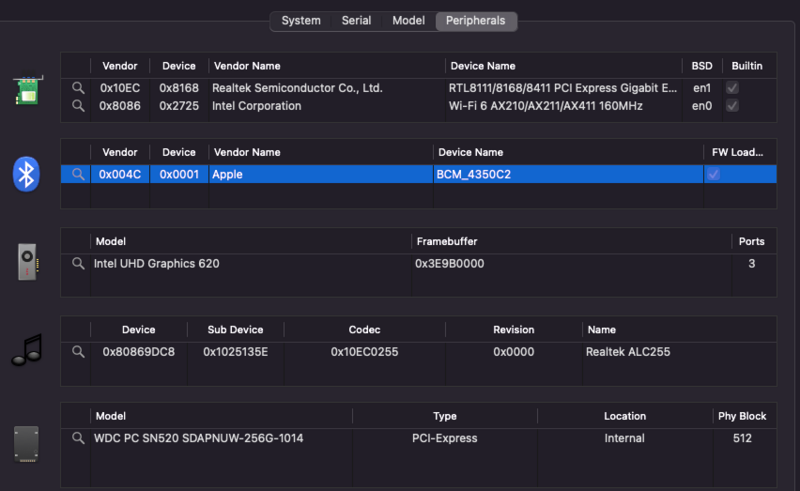This screenshot has width=800, height=491.
Task: Click the graphics card icon
Action: (x=27, y=262)
